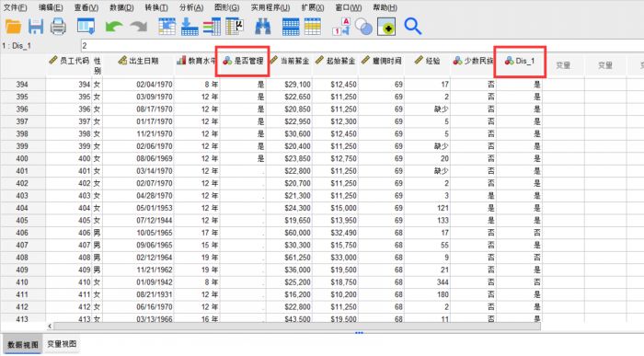Select the Go to variable toolbar icon
The width and height of the screenshot is (644, 356).
click(190, 27)
